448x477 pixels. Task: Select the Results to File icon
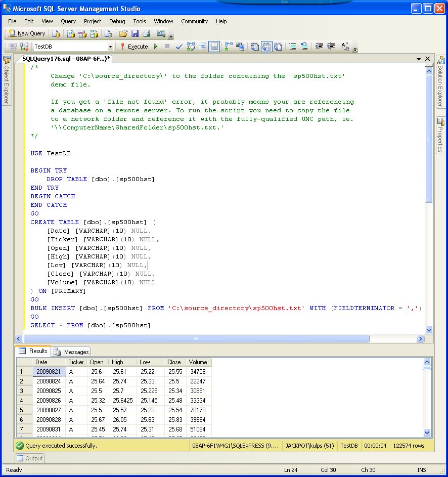(x=278, y=47)
